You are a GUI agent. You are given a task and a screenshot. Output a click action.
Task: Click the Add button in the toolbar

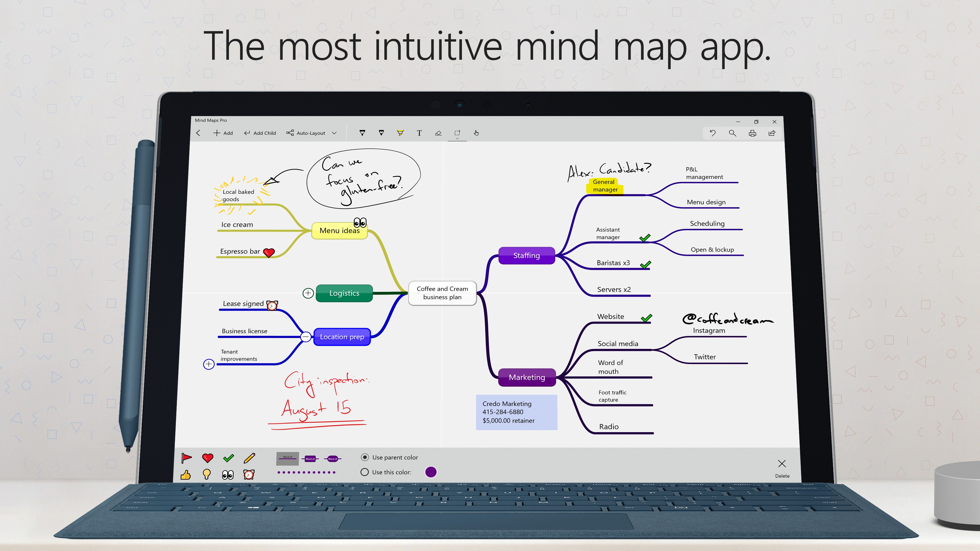[223, 133]
